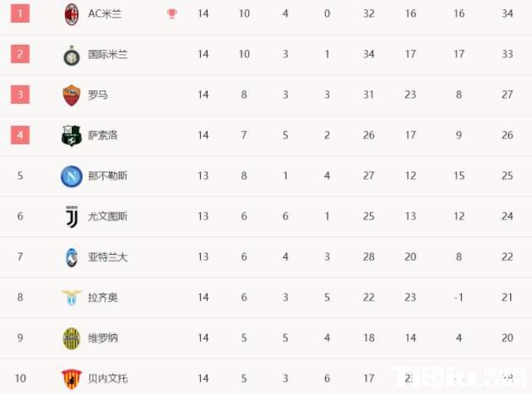Viewport: 532px width, 394px height.
Task: Click the Atalanta club crest
Action: pos(72,256)
